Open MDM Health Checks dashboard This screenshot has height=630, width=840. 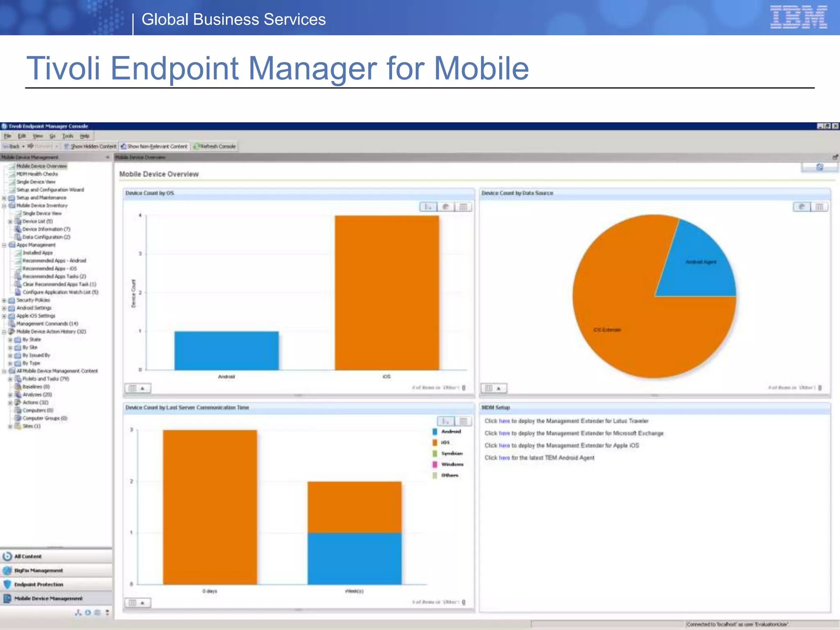click(37, 174)
